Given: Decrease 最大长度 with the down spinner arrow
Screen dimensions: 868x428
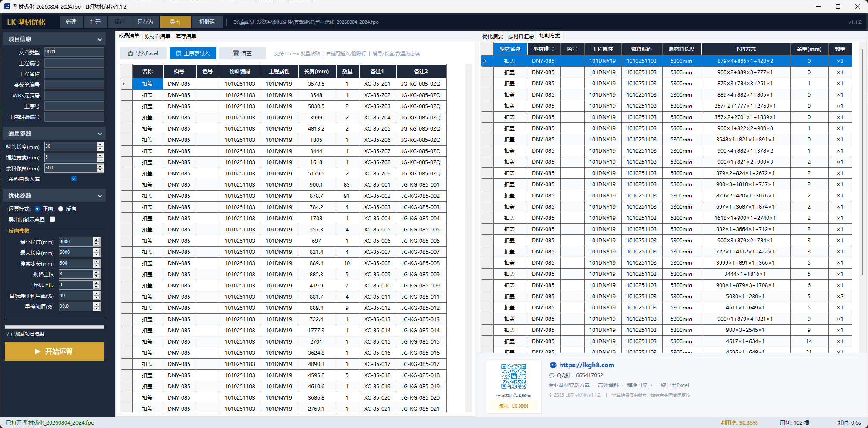Looking at the screenshot, I should (97, 255).
